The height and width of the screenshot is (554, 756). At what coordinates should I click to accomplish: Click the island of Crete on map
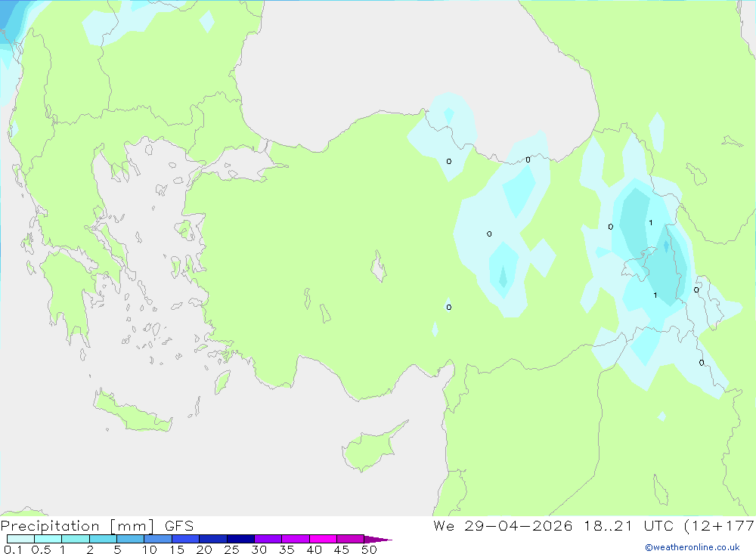click(132, 411)
